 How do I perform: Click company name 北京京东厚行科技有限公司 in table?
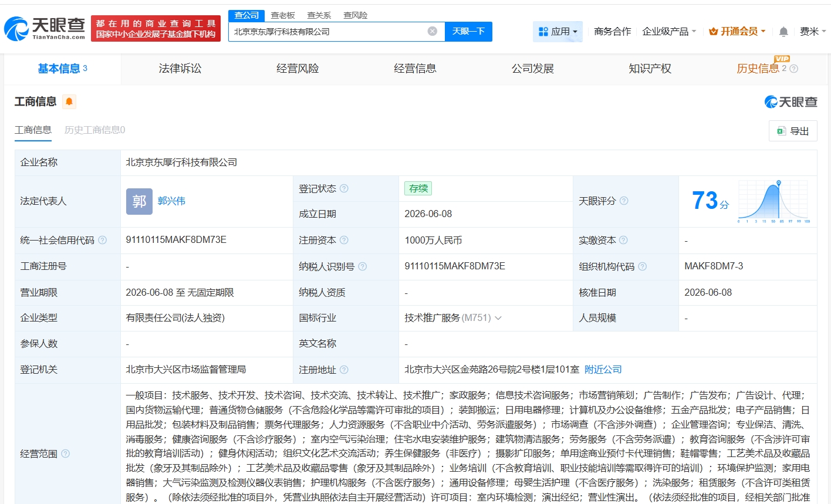tap(181, 163)
